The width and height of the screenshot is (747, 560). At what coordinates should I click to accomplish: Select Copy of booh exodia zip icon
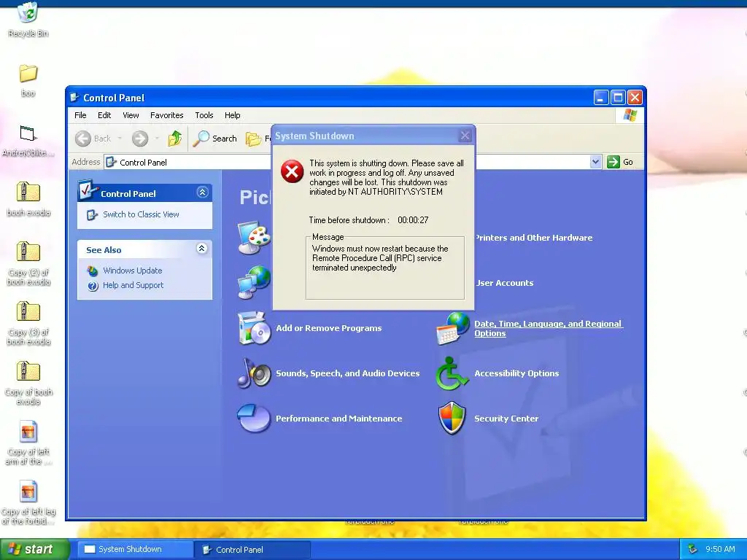(28, 372)
